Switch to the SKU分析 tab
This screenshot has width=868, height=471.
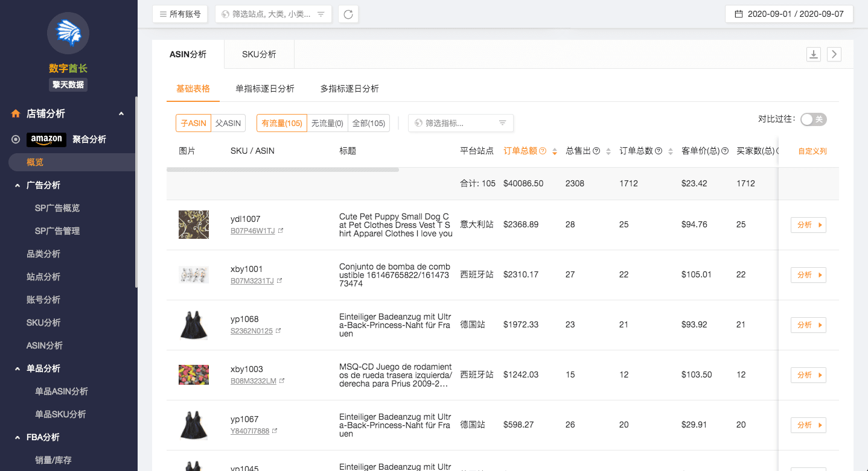coord(259,54)
